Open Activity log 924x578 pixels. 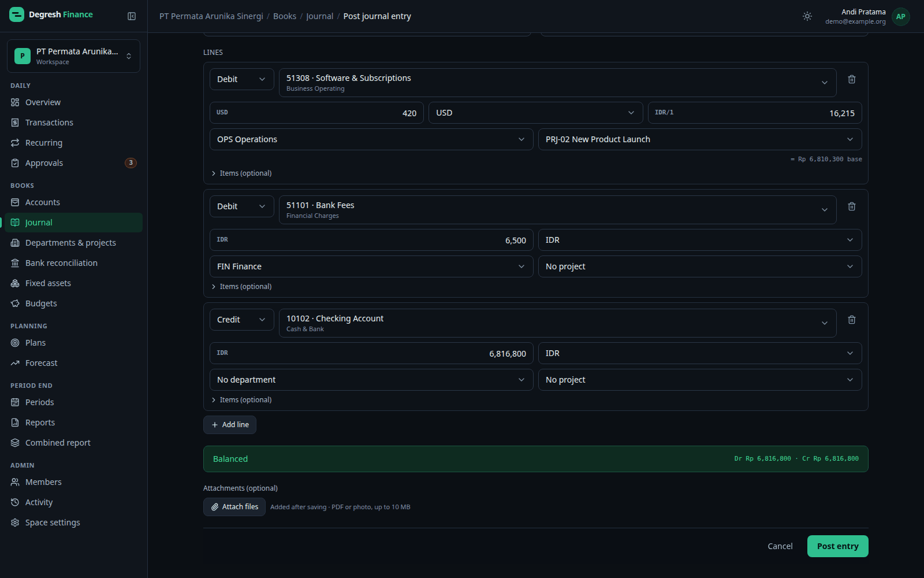click(x=73, y=502)
